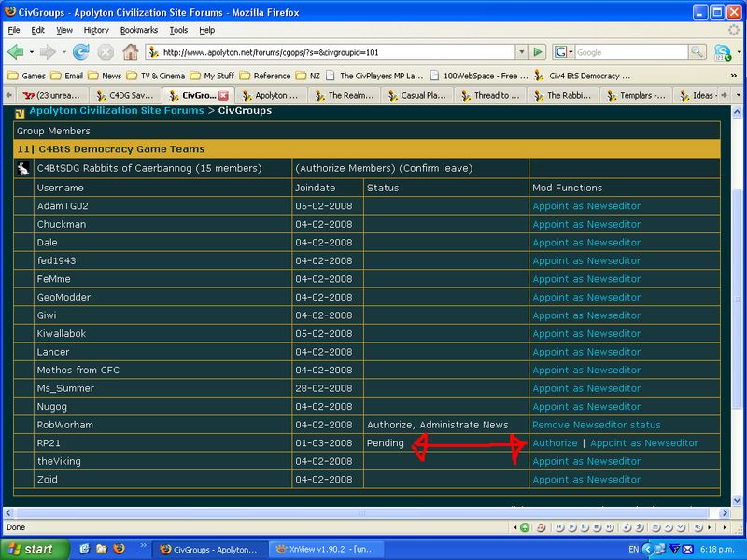The image size is (747, 560).
Task: Switch to the Casual Pla... tab
Action: tap(418, 95)
